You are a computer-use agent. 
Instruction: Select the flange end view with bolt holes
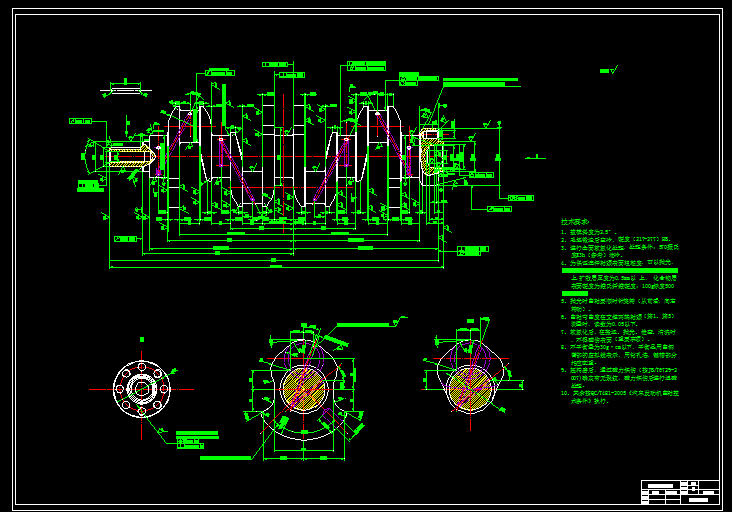pyautogui.click(x=141, y=389)
